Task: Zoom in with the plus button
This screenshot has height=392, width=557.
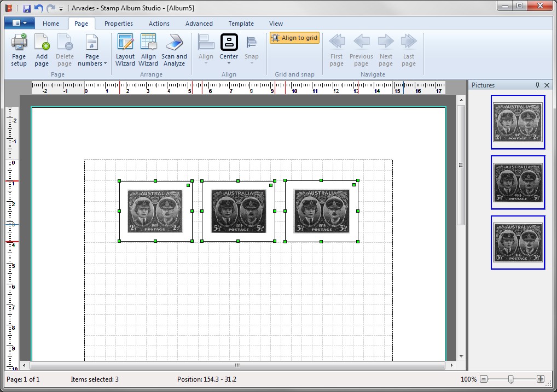Action: [540, 379]
